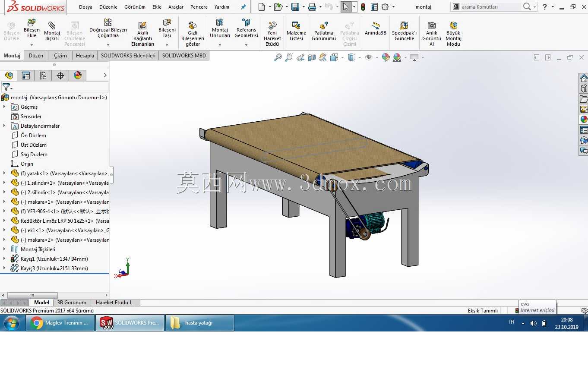The image size is (588, 366).
Task: Click the Options gear icon
Action: tap(385, 7)
